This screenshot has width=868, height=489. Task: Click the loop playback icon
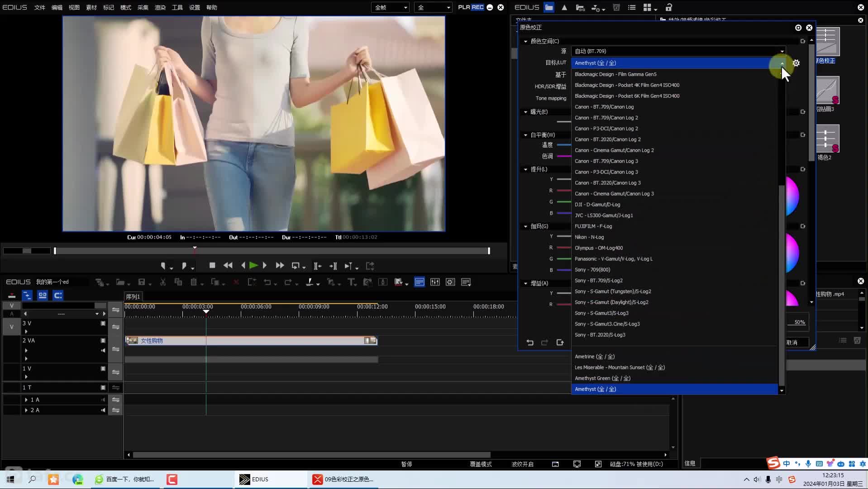coord(296,266)
